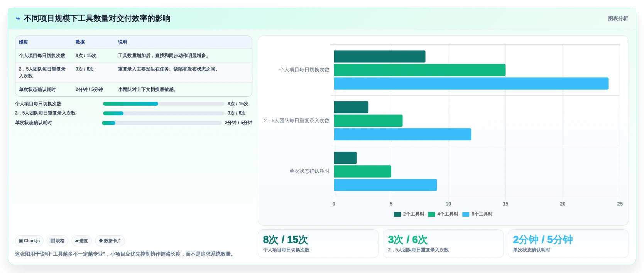Click the card title 不同项目规模下工具数量对交付效率的影响
The width and height of the screenshot is (644, 273).
(97, 19)
